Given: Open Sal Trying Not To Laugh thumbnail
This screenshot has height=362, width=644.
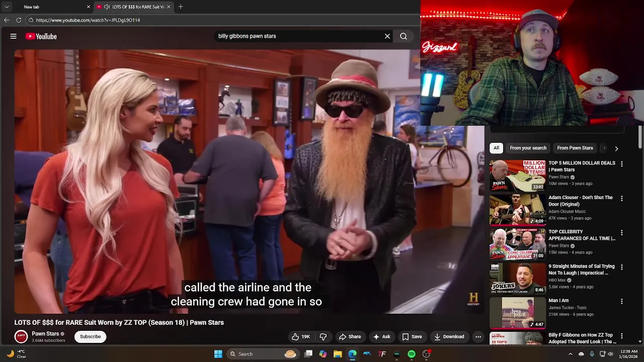Looking at the screenshot, I should tap(518, 279).
